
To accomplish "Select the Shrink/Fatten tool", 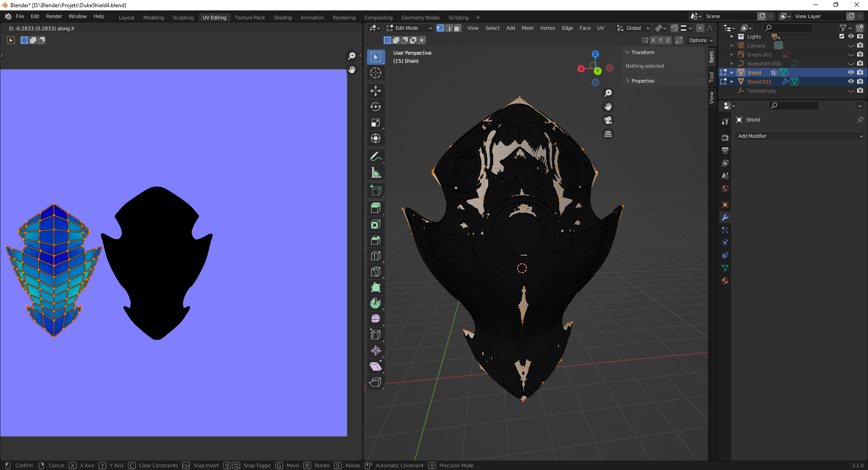I will point(376,351).
